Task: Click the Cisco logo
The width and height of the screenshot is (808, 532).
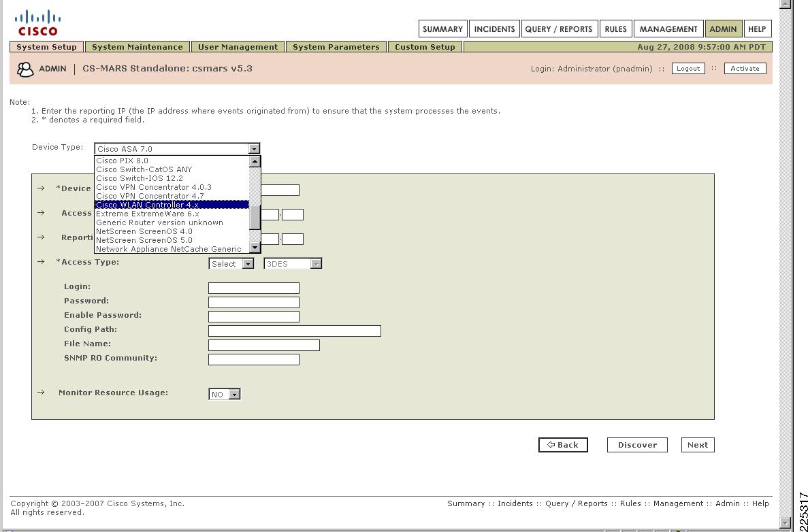Action: pyautogui.click(x=37, y=23)
